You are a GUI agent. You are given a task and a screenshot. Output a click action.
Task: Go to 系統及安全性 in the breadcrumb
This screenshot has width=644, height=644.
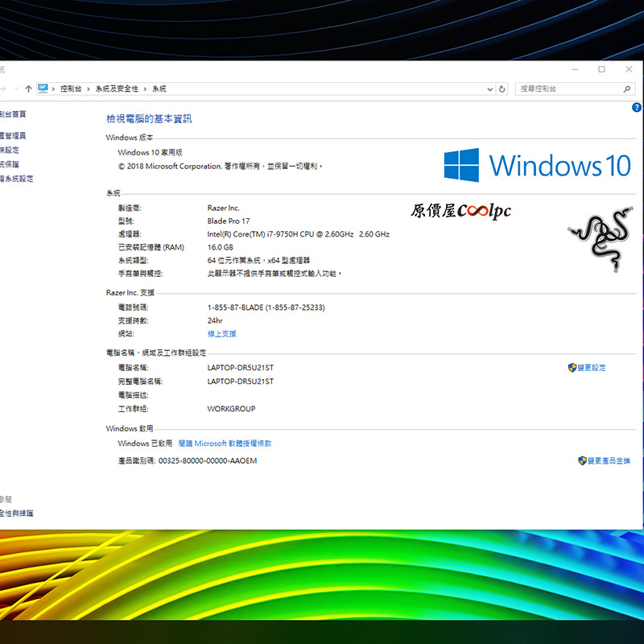tap(117, 89)
